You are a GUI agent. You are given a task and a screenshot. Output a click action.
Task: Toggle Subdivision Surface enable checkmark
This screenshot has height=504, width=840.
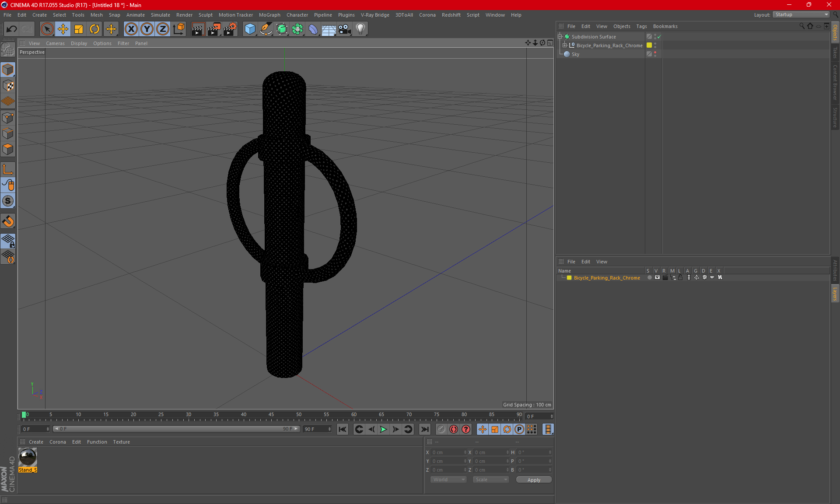(x=659, y=37)
